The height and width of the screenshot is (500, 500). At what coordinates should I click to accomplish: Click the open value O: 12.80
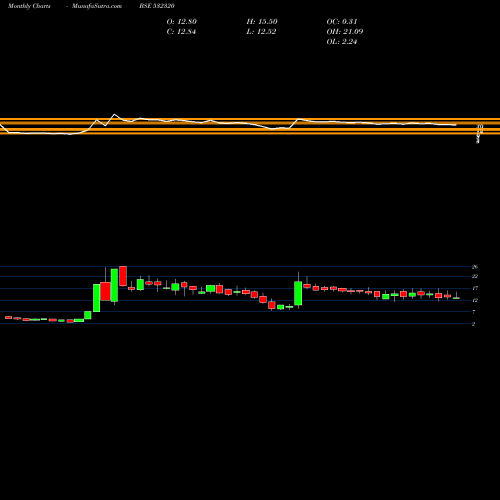182,22
